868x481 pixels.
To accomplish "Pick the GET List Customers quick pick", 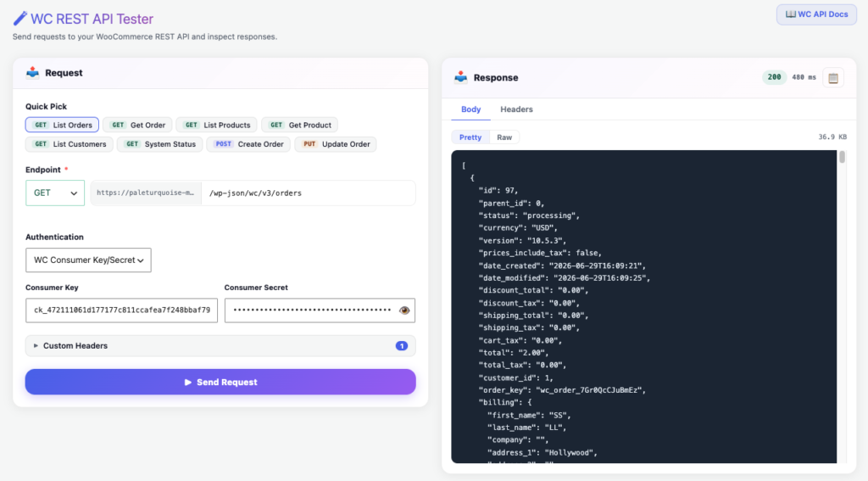I will point(70,144).
